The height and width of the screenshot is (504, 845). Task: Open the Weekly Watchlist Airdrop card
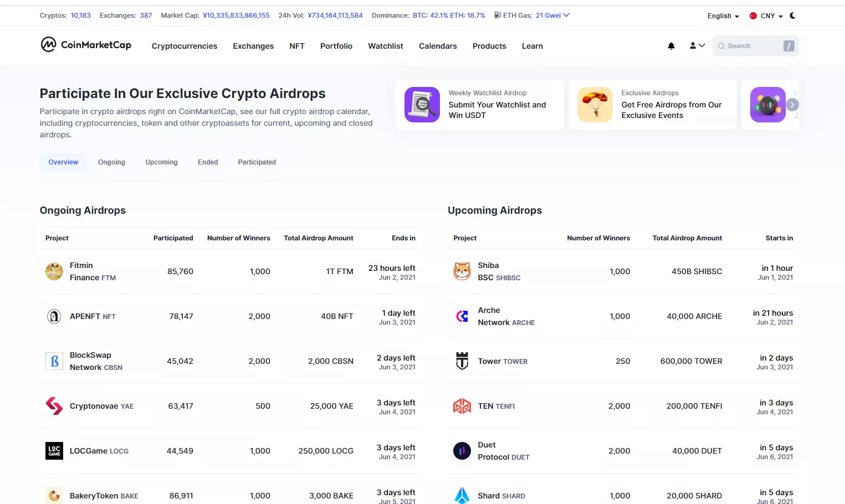pos(479,105)
